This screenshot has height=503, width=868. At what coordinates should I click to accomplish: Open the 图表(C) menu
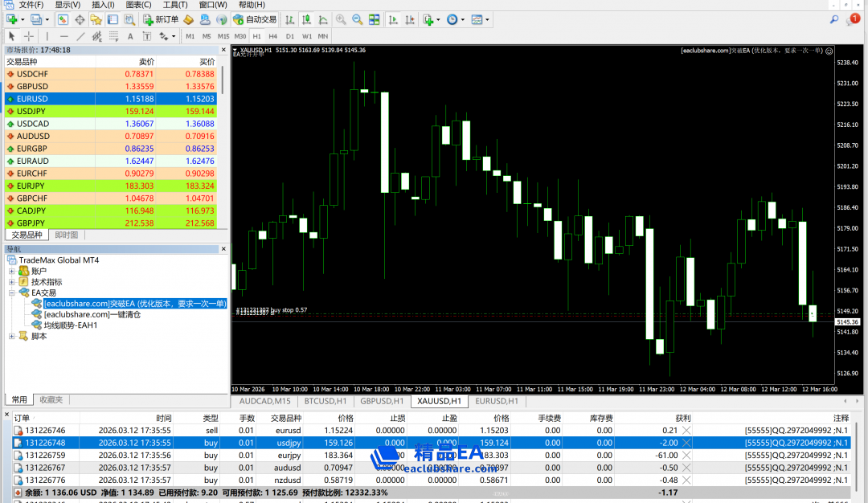pyautogui.click(x=138, y=5)
